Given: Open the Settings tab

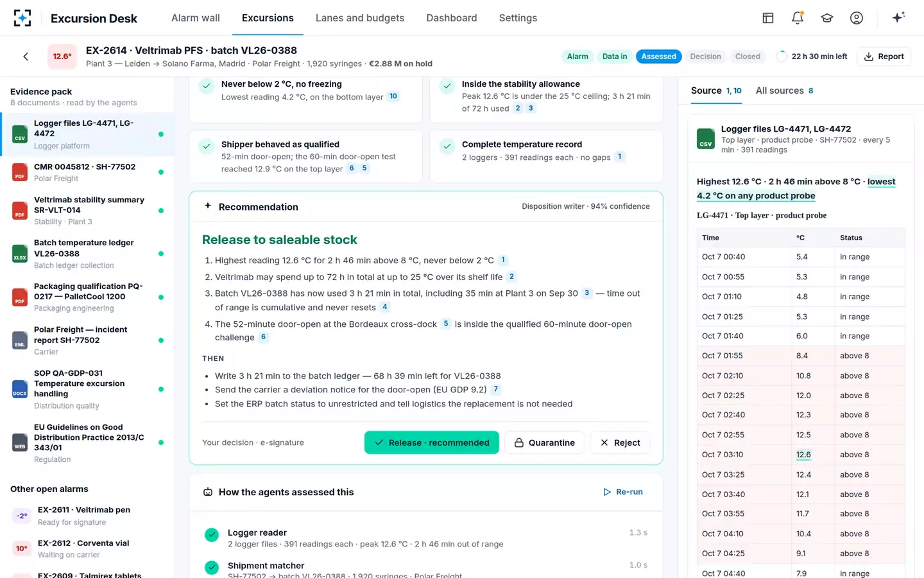Looking at the screenshot, I should [x=518, y=18].
